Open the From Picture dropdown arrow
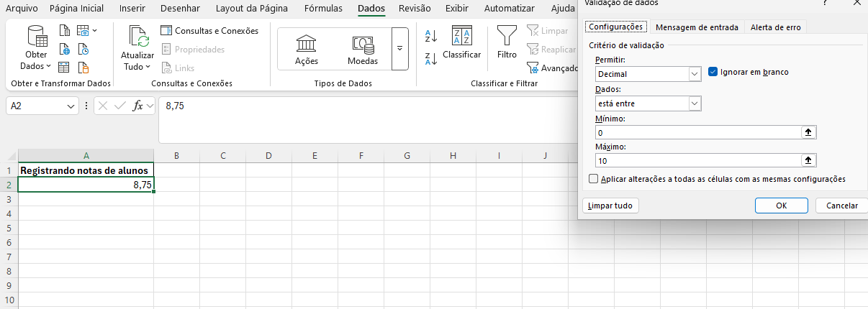 tap(95, 31)
